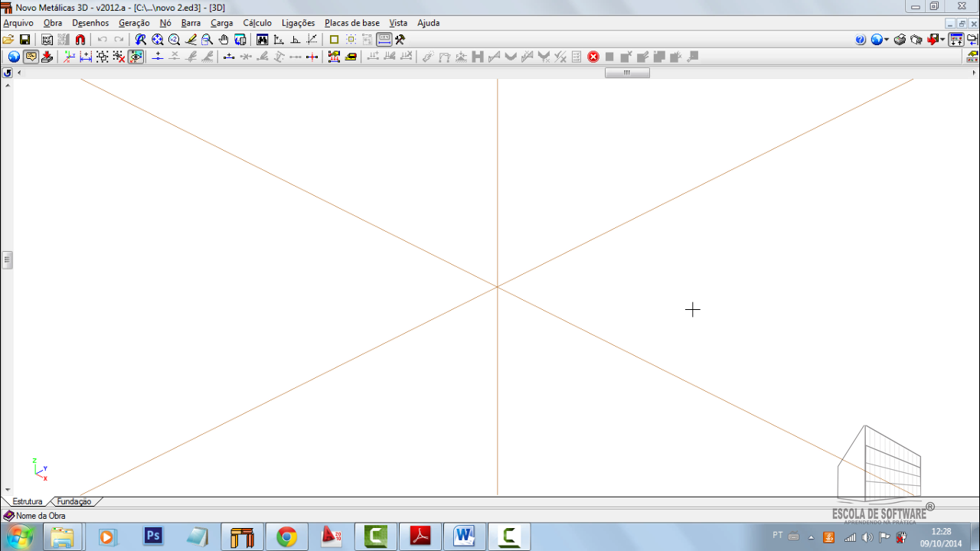Click the hammer tools icon
Viewport: 980px width, 551px height.
(x=400, y=40)
